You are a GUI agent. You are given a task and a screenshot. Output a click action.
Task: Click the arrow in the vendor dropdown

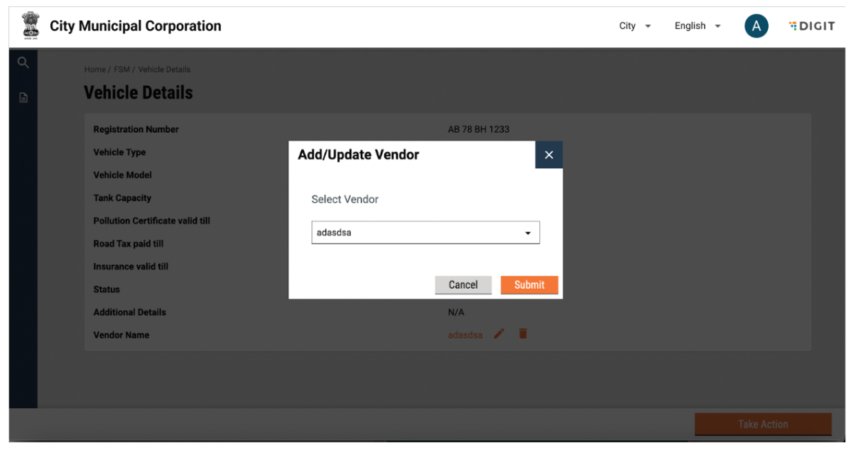click(x=528, y=233)
